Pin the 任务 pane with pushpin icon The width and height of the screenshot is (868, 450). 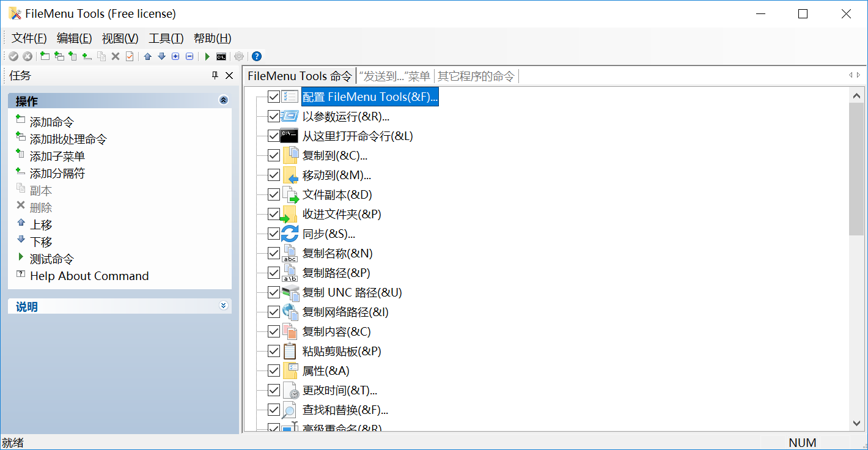click(x=215, y=75)
